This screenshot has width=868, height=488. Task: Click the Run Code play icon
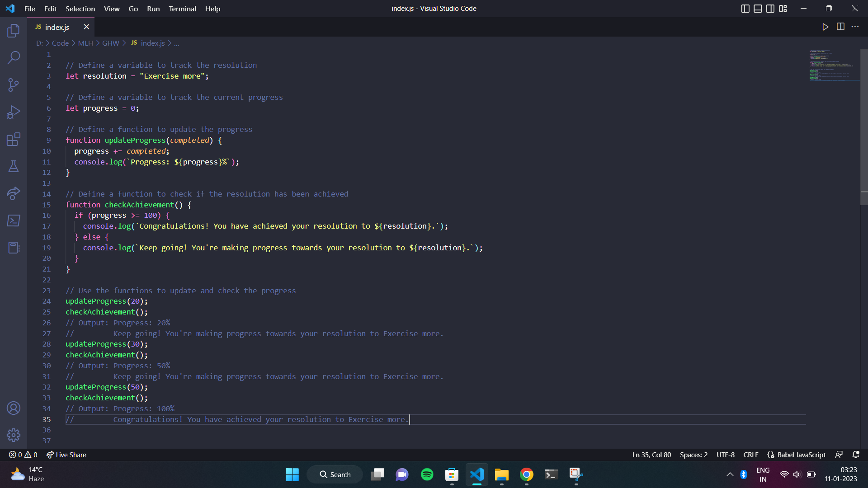click(x=825, y=27)
